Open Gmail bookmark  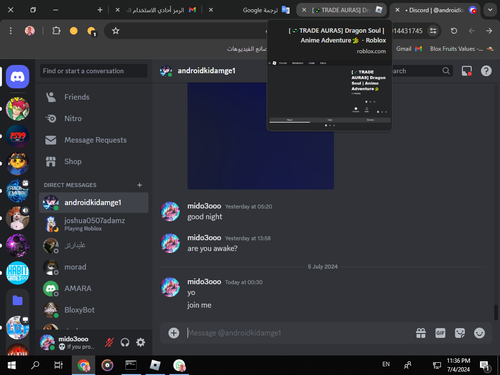click(x=409, y=49)
